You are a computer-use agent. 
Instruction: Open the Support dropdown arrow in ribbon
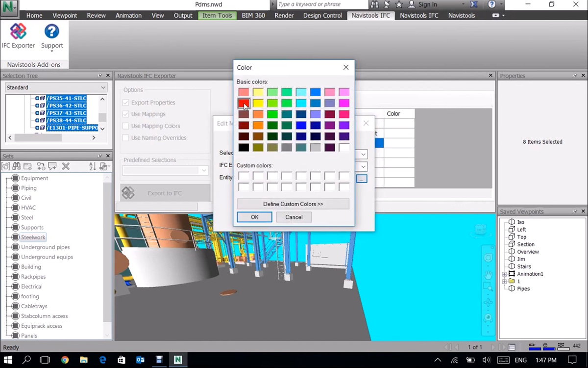pos(52,51)
